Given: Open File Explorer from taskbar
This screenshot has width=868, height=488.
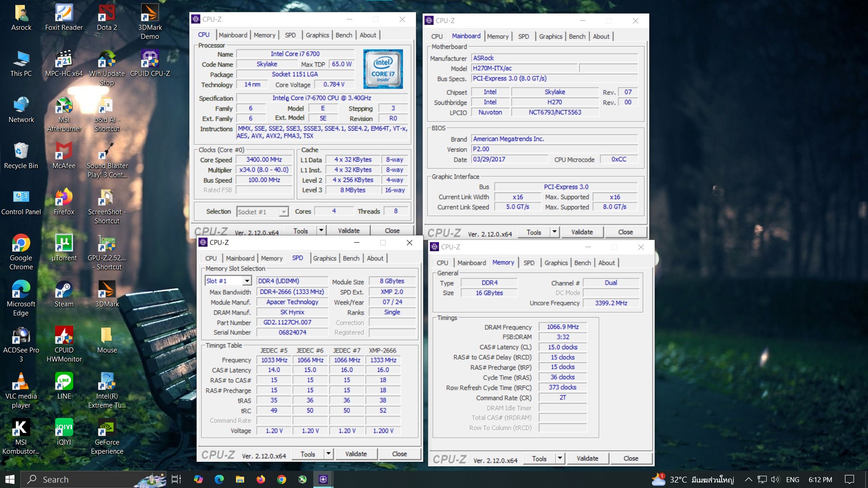Looking at the screenshot, I should 240,479.
